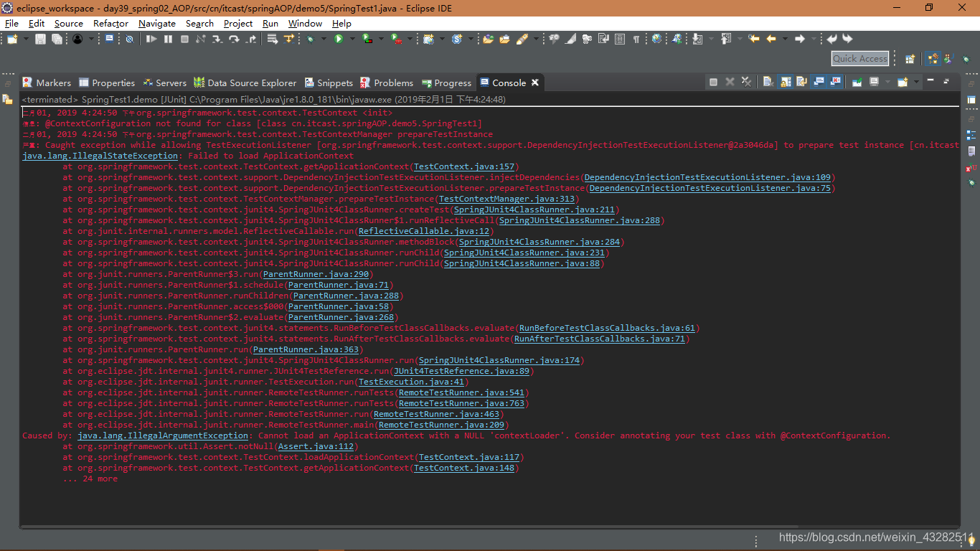Image resolution: width=980 pixels, height=551 pixels.
Task: Open the Run configurations dropdown arrow
Action: pyautogui.click(x=352, y=39)
